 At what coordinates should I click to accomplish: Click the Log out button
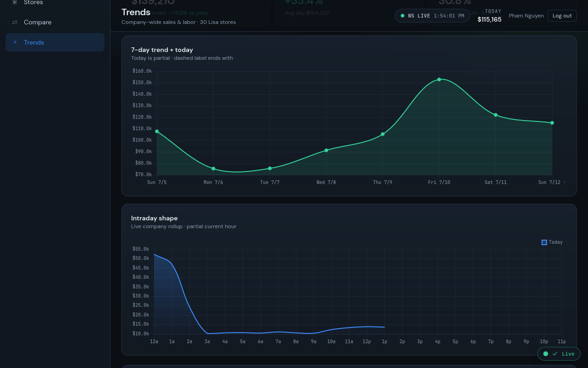562,16
